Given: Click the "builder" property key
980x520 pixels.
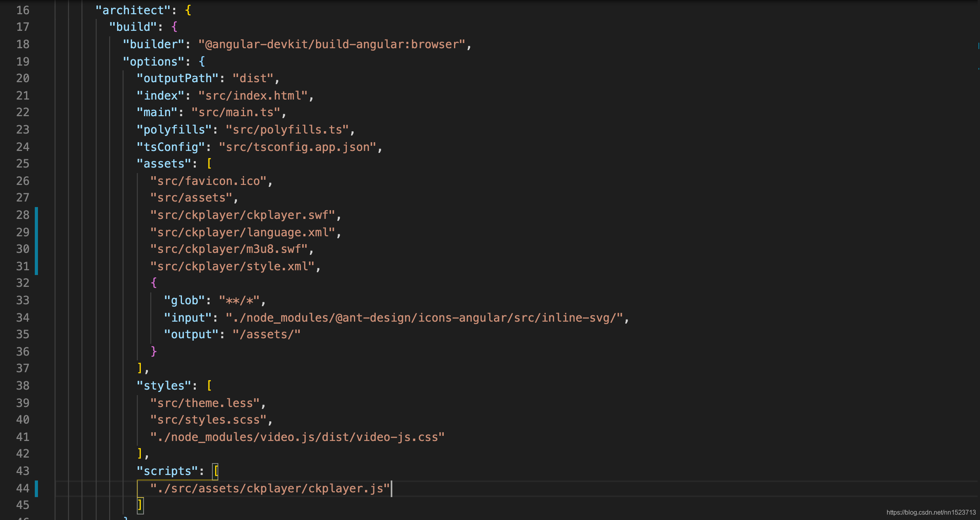Looking at the screenshot, I should pos(153,44).
